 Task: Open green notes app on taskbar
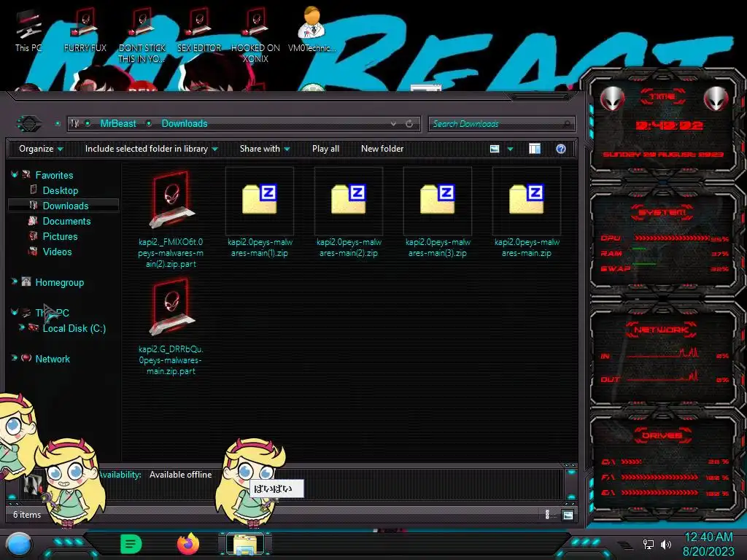point(131,544)
